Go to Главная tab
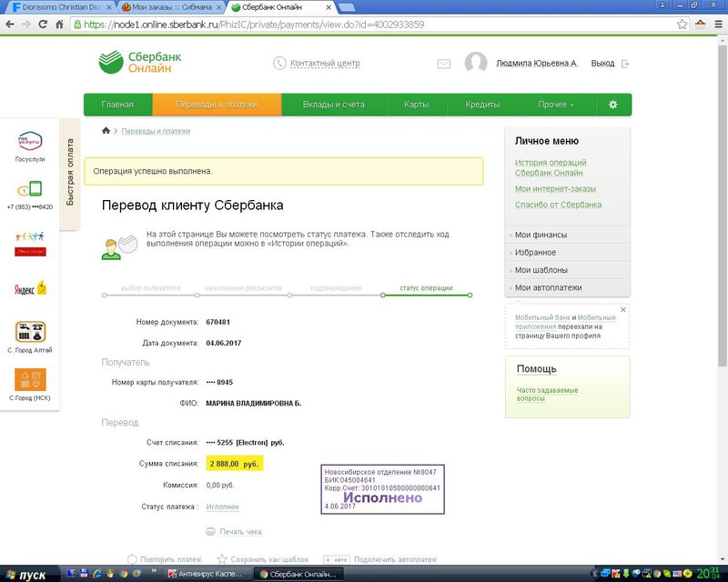 118,105
